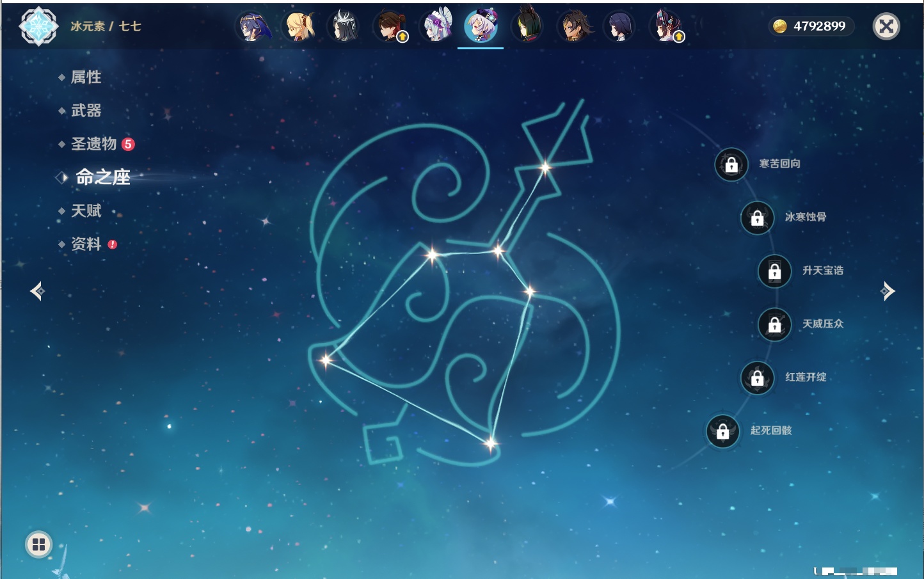Open the 天赋 talents page
The height and width of the screenshot is (579, 924).
click(x=86, y=210)
